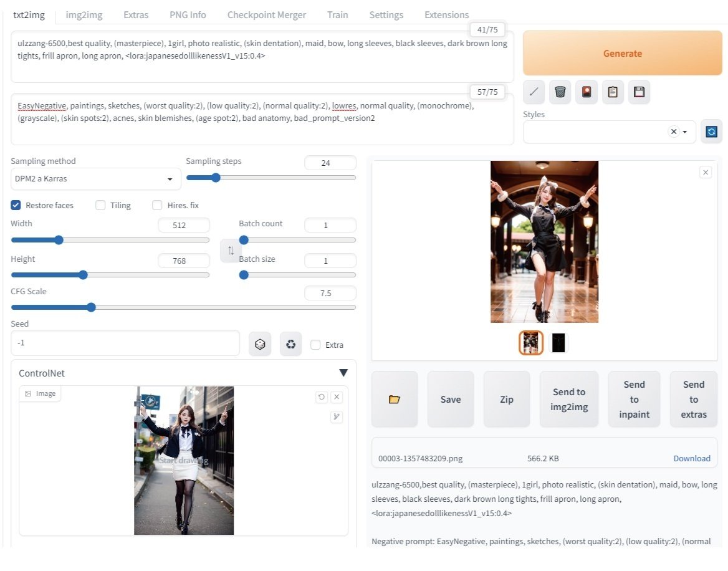Collapse the ControlNet panel

(343, 373)
